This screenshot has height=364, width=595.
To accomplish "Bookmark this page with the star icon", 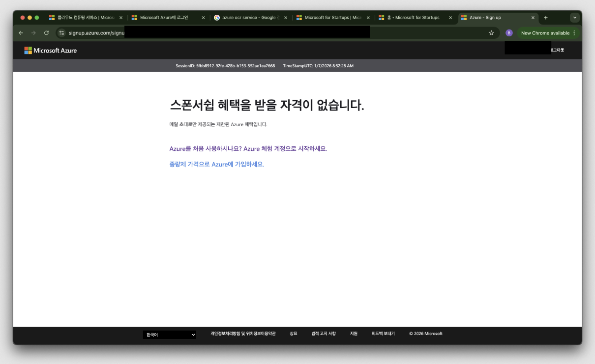I will click(491, 33).
